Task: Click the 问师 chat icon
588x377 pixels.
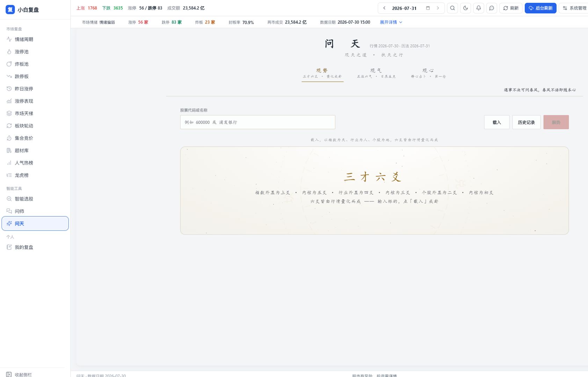Action: click(9, 211)
